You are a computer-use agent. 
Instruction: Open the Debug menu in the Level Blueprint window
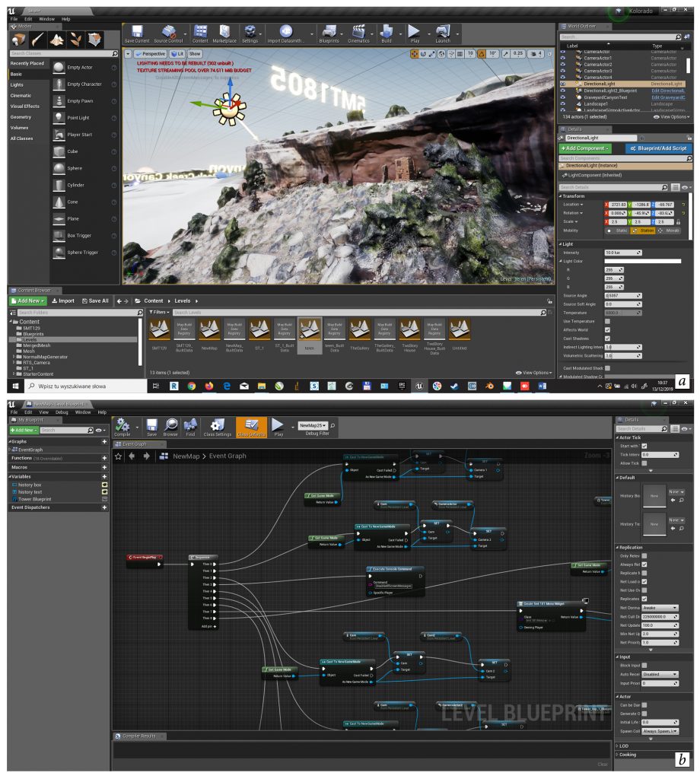62,412
